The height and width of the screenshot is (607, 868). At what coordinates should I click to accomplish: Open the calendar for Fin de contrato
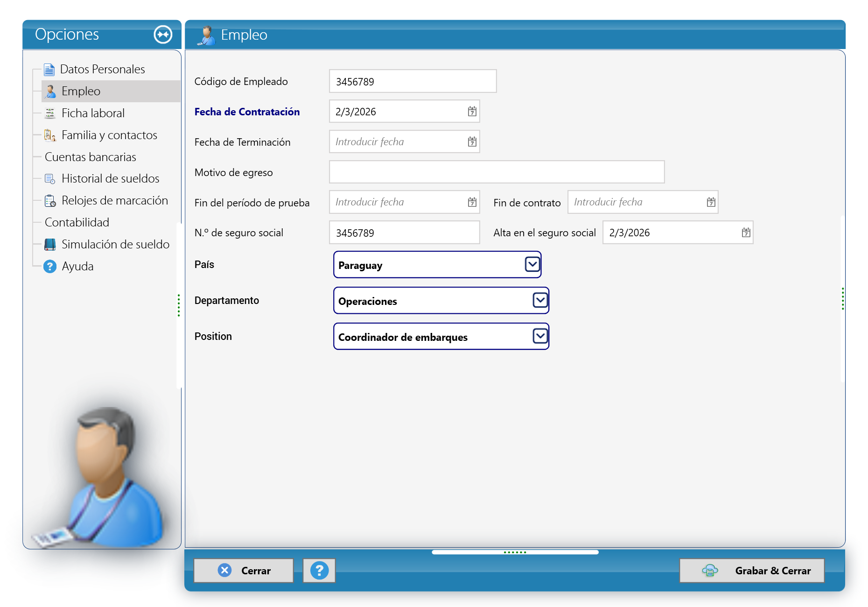[x=711, y=202]
